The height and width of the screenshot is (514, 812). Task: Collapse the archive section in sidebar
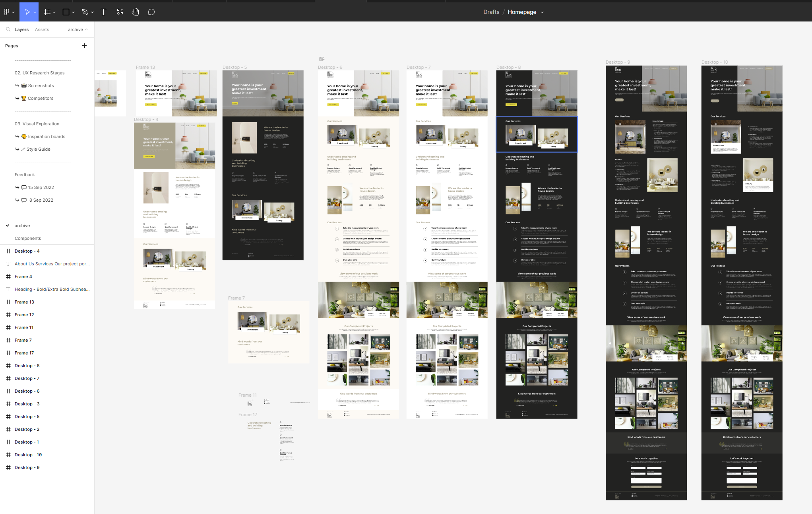(x=86, y=29)
